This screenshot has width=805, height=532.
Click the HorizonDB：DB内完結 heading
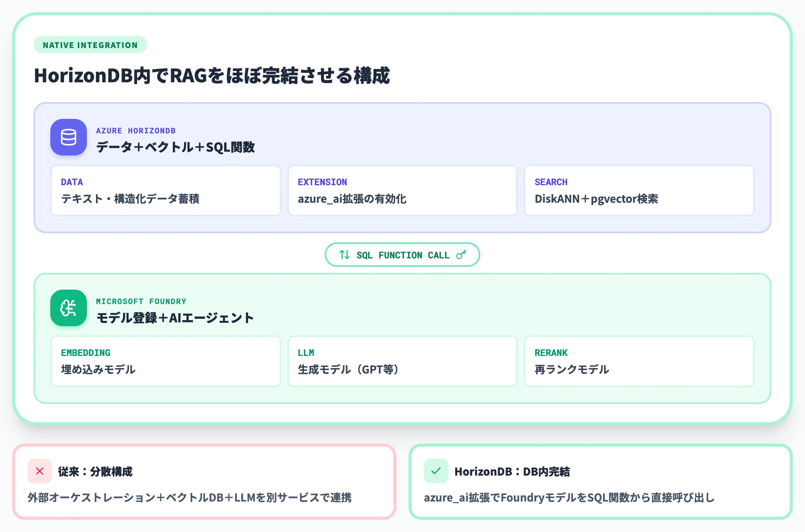tap(512, 472)
